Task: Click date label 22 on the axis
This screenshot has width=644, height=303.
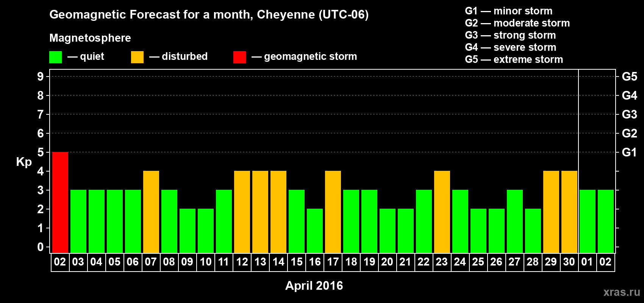Action: [x=424, y=262]
